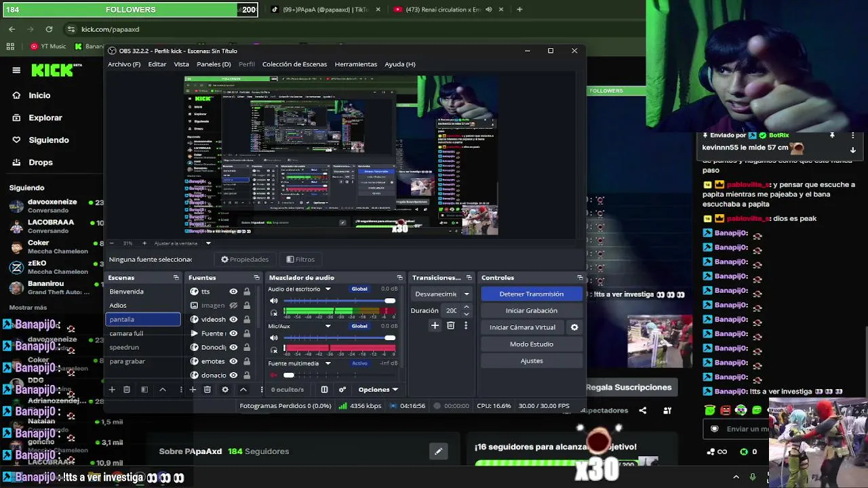Expand the Audio del escritorio channel menu arrow

pos(328,289)
